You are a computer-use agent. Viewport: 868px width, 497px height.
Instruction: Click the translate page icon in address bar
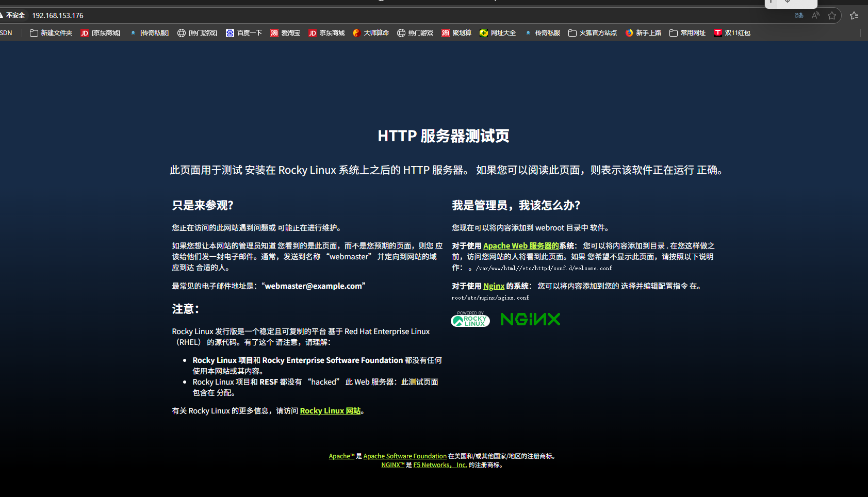click(799, 15)
